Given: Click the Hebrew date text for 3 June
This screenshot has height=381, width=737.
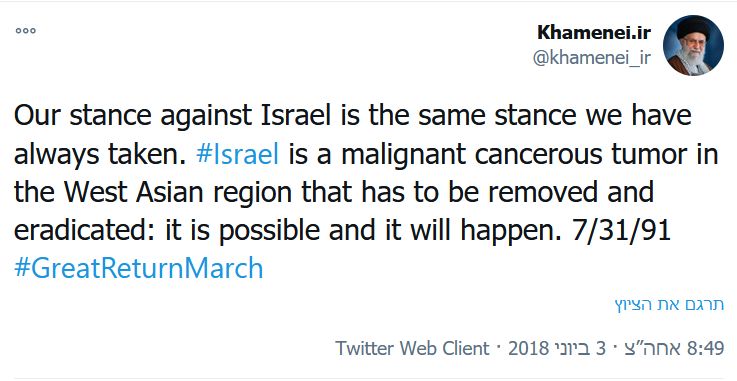Looking at the screenshot, I should pyautogui.click(x=580, y=348).
